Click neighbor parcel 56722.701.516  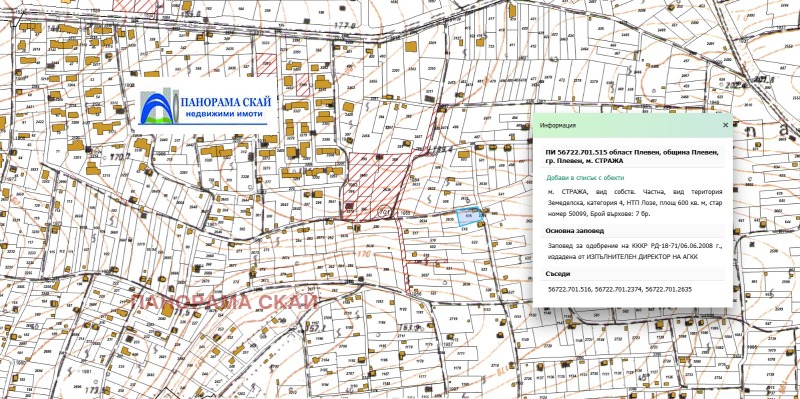569,289
